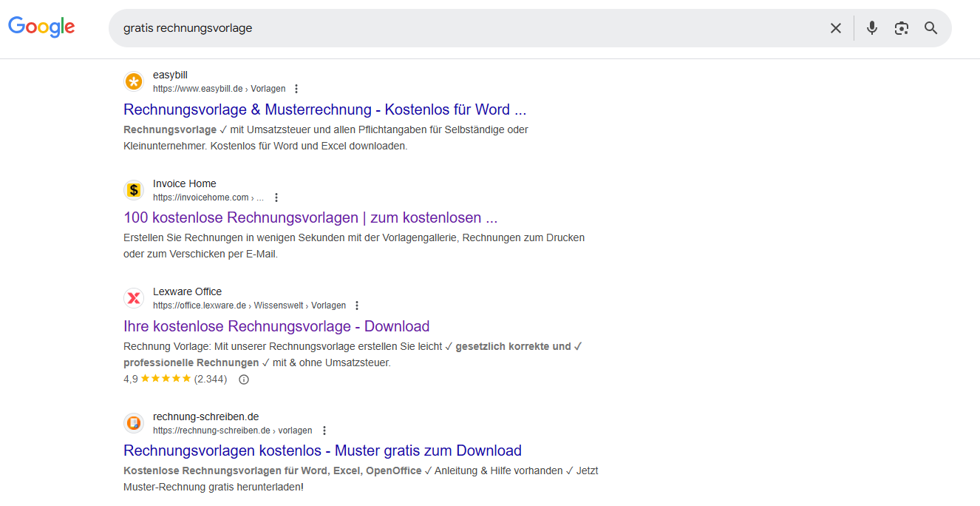Click the '(2.344)' review count
Viewport: 980px width, 506px height.
pyautogui.click(x=211, y=379)
